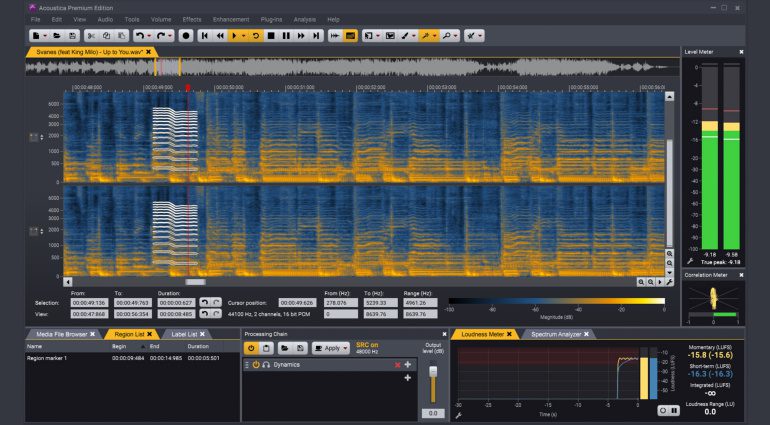Image resolution: width=770 pixels, height=425 pixels.
Task: Open the File menu
Action: (x=35, y=20)
